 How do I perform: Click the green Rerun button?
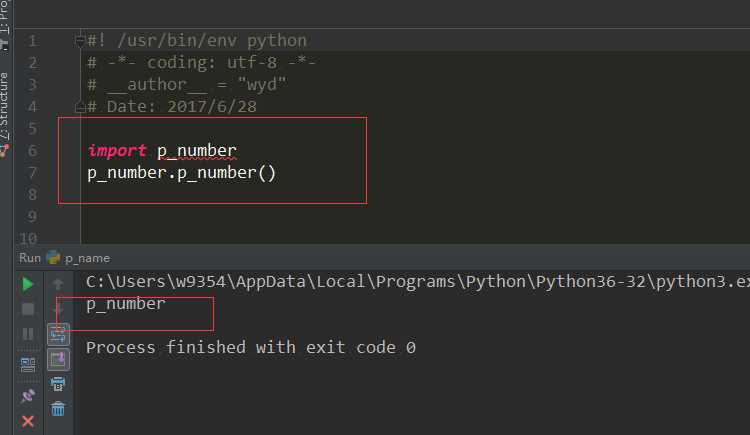27,284
